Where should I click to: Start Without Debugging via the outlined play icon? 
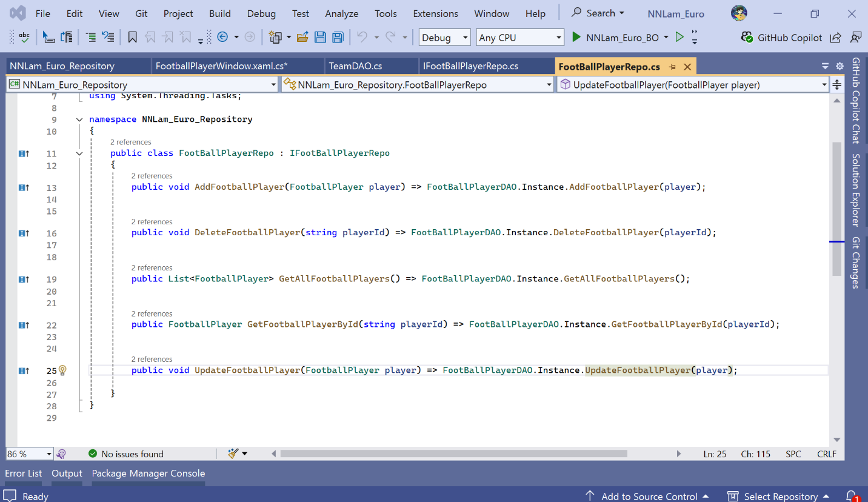[x=679, y=38]
